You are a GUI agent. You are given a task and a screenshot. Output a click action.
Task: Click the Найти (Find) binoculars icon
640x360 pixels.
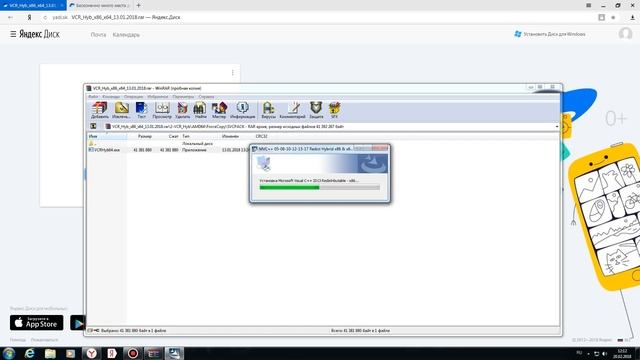click(x=200, y=110)
